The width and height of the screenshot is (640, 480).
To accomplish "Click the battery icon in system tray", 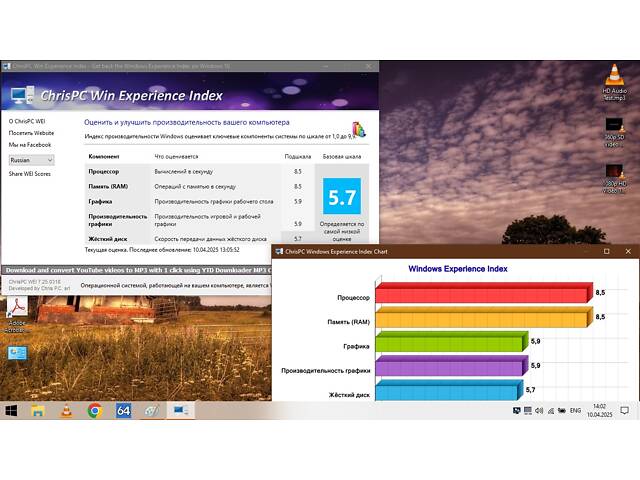I will [x=562, y=411].
